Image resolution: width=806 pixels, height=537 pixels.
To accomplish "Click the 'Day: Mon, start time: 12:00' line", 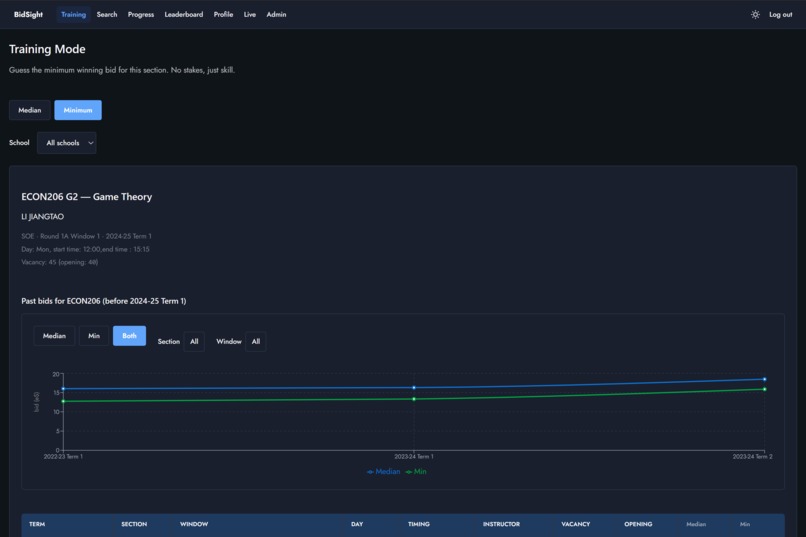I will coord(85,249).
